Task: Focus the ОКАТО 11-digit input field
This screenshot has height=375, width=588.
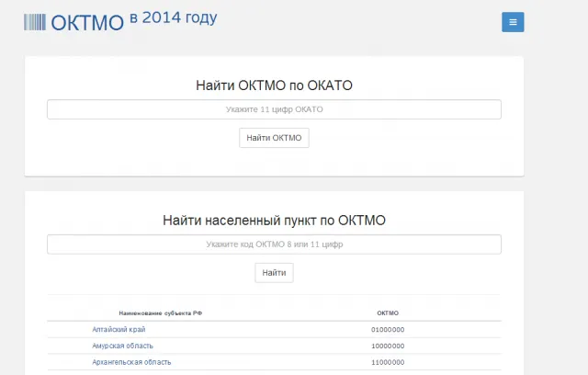Action: (x=274, y=109)
